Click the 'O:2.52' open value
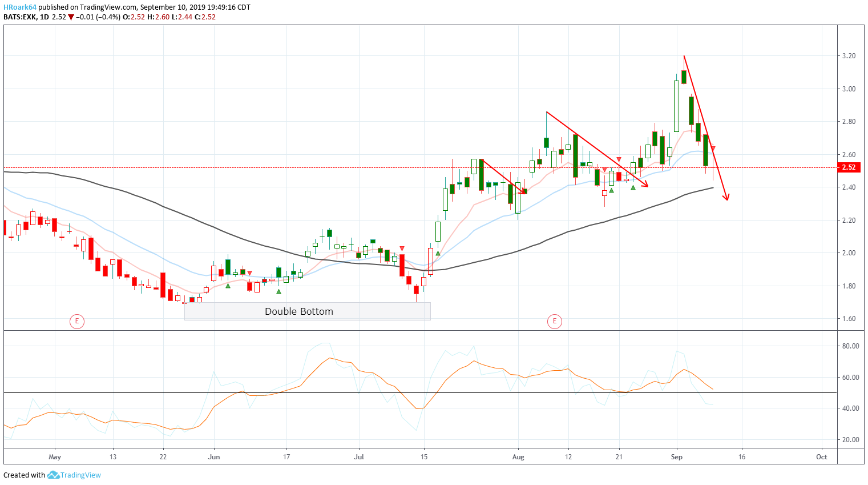868x485 pixels. point(134,17)
